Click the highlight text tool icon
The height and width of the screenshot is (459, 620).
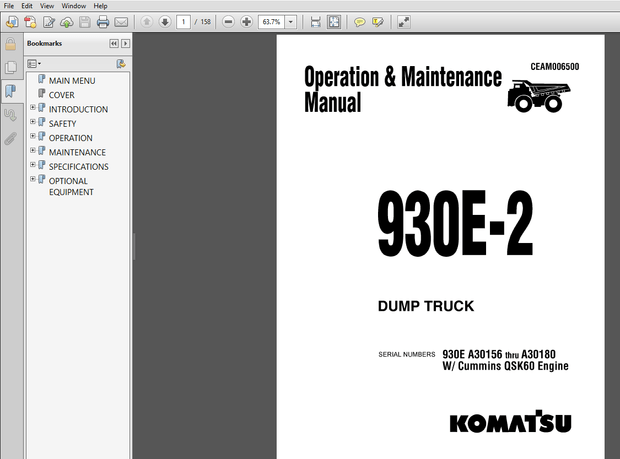click(377, 21)
